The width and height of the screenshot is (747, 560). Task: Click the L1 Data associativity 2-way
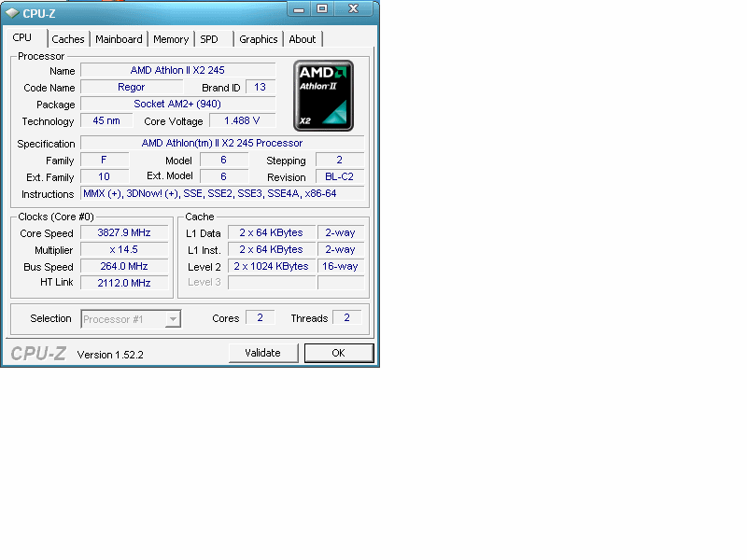click(x=341, y=232)
